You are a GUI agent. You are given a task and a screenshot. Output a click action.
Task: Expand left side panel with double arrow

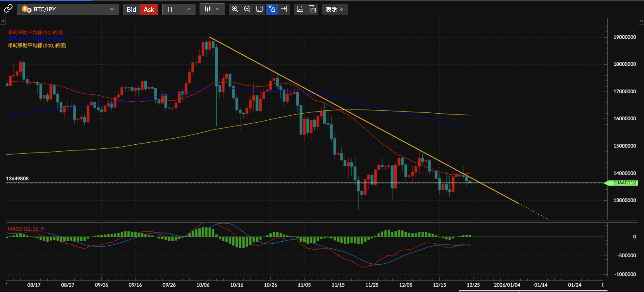pos(3,21)
